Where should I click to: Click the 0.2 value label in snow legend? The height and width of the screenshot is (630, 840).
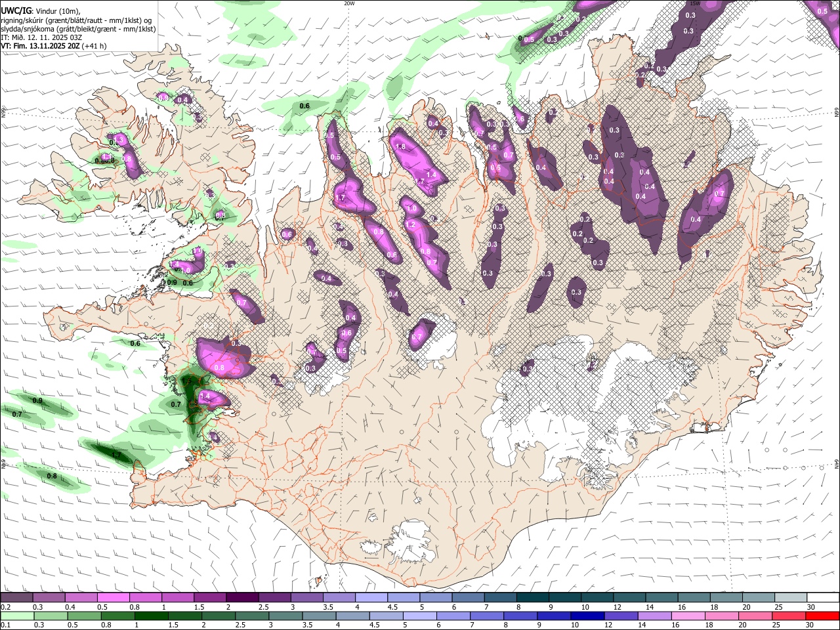click(5, 607)
